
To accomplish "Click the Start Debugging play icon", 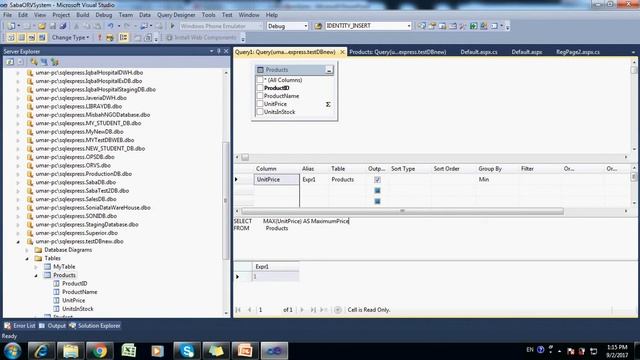I will [172, 26].
